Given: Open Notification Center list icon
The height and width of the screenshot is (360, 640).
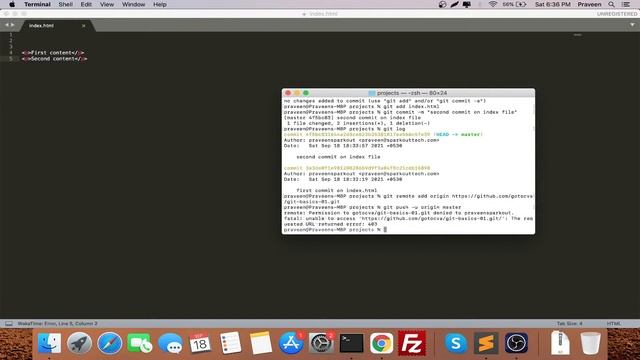Looking at the screenshot, I should click(626, 4).
